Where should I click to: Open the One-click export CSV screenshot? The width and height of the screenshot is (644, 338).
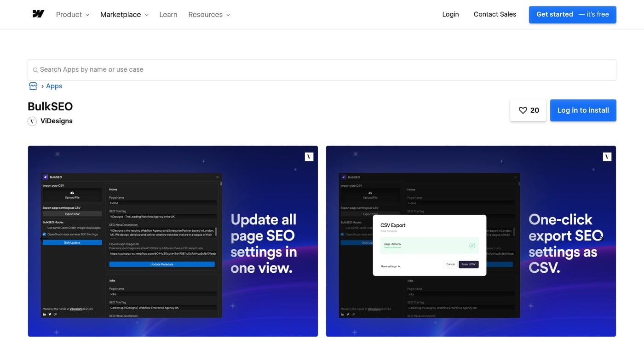[471, 241]
